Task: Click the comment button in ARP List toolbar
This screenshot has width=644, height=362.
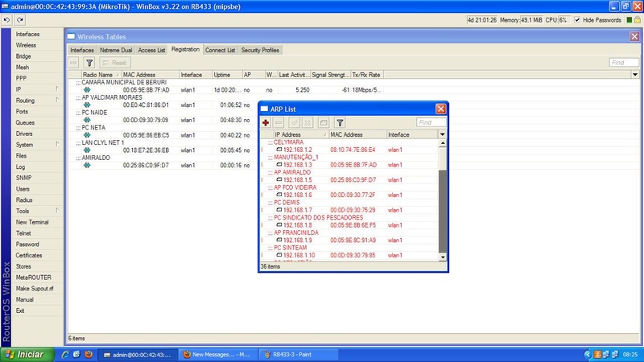Action: (x=324, y=122)
